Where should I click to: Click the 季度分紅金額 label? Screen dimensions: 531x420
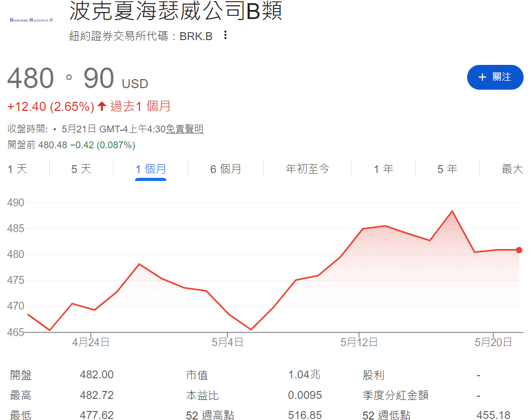click(395, 395)
